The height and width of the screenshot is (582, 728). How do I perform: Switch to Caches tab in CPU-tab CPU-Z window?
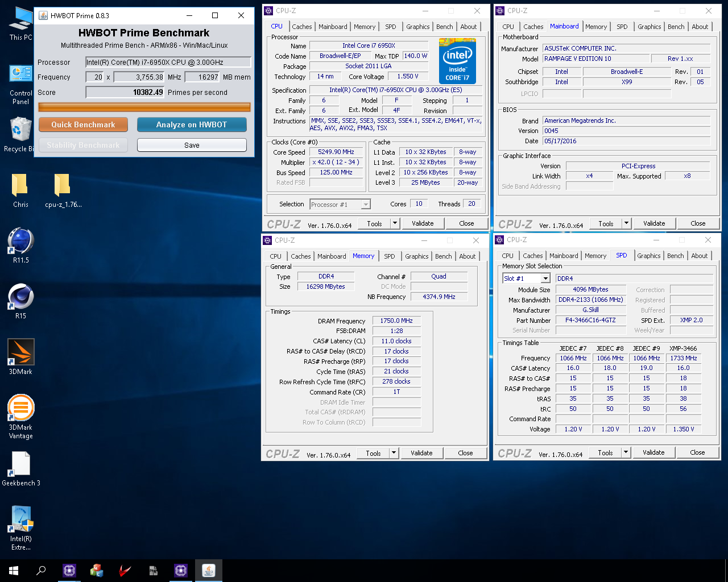point(302,27)
